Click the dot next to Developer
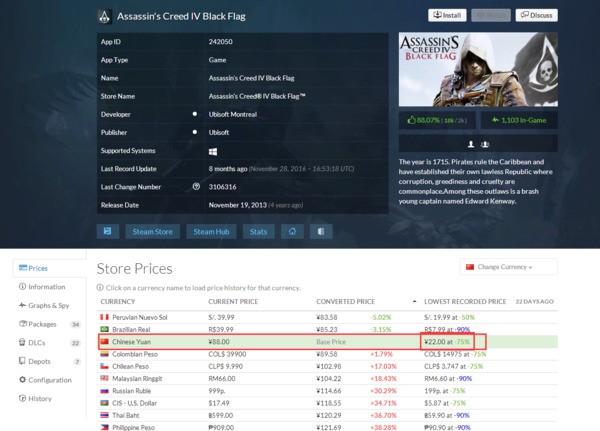This screenshot has width=600, height=431. [195, 114]
